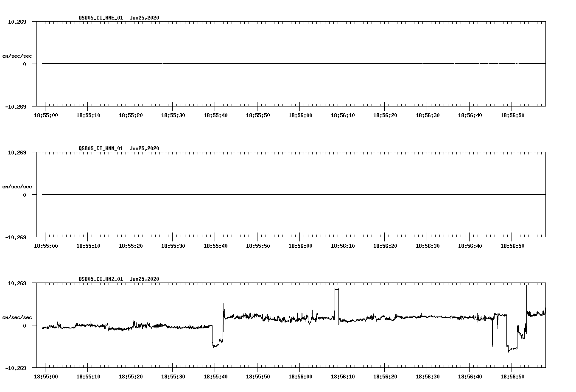Image resolution: width=576 pixels, height=392 pixels.
Task: Click 18:56:30 time label under HNN plot
Action: 428,246
